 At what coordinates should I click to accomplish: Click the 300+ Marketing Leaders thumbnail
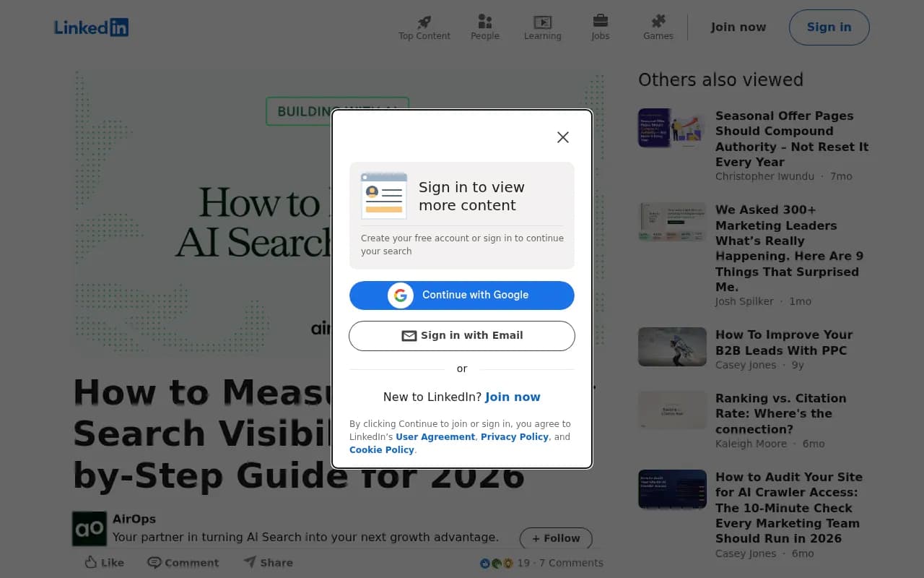click(672, 222)
